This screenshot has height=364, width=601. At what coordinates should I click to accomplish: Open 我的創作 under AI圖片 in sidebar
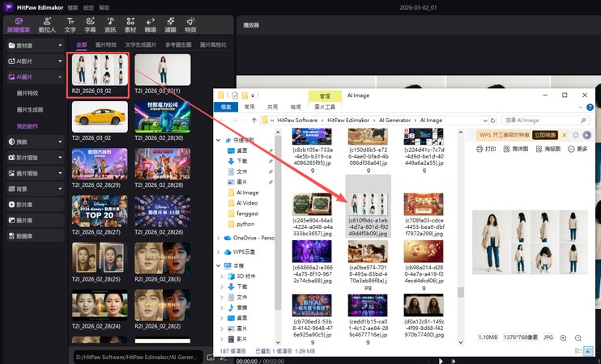[28, 126]
